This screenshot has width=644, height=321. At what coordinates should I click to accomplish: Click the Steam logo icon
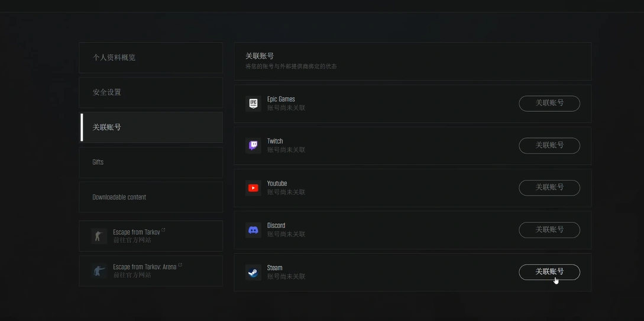click(x=253, y=272)
